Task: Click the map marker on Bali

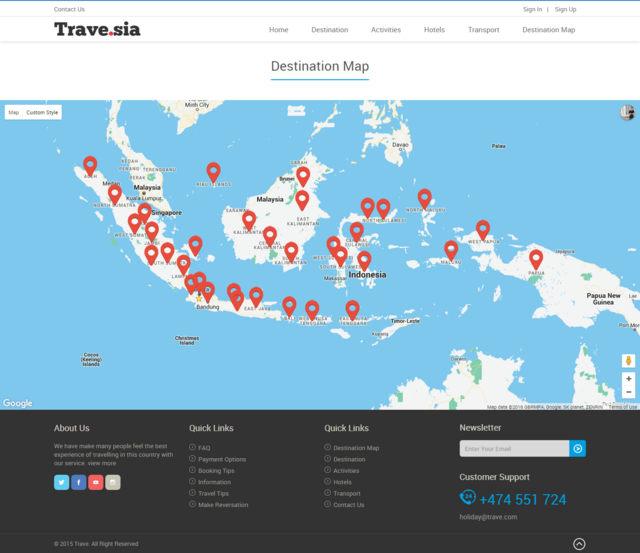Action: tap(289, 307)
